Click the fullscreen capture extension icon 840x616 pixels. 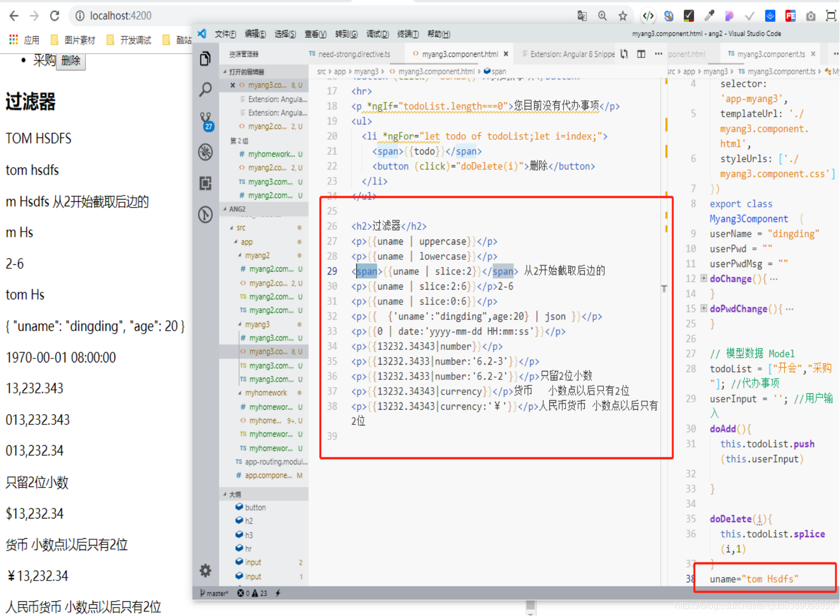click(831, 16)
